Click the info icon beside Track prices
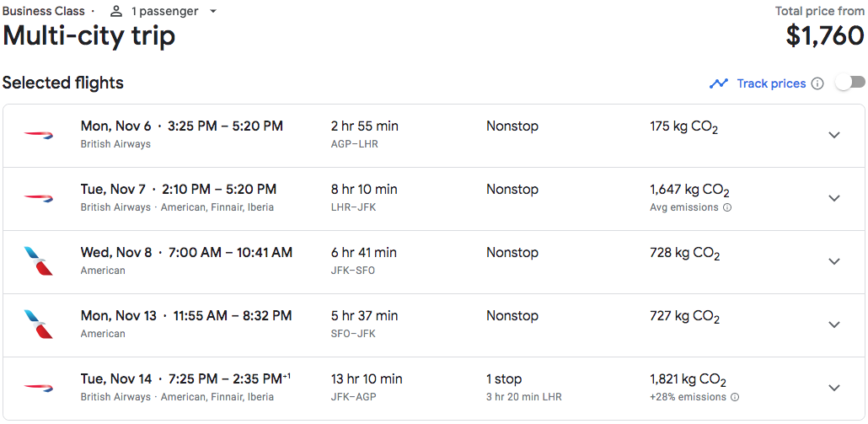This screenshot has width=868, height=424. tap(817, 83)
